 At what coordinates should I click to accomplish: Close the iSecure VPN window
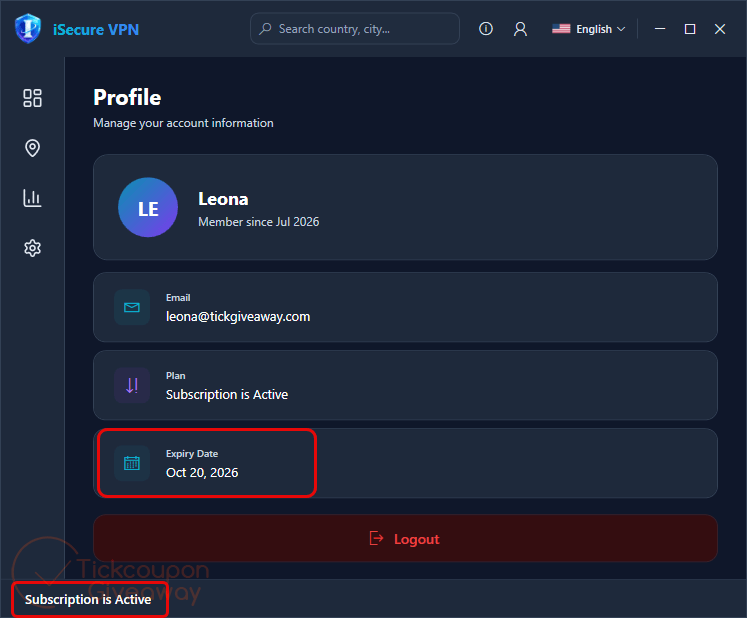pos(720,29)
